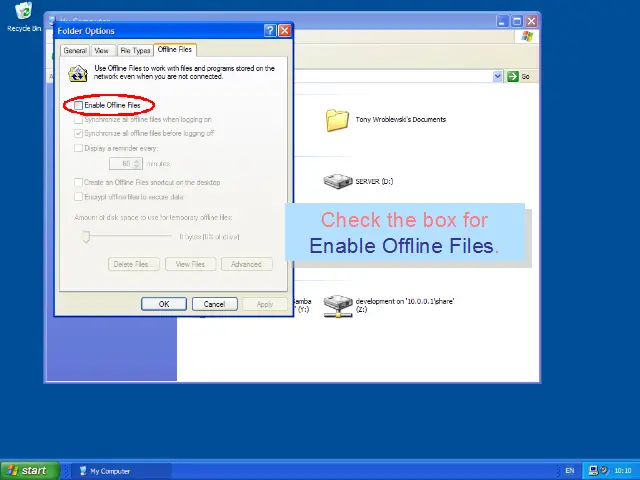
Task: Select the SERVER (D:) drive icon
Action: click(338, 181)
